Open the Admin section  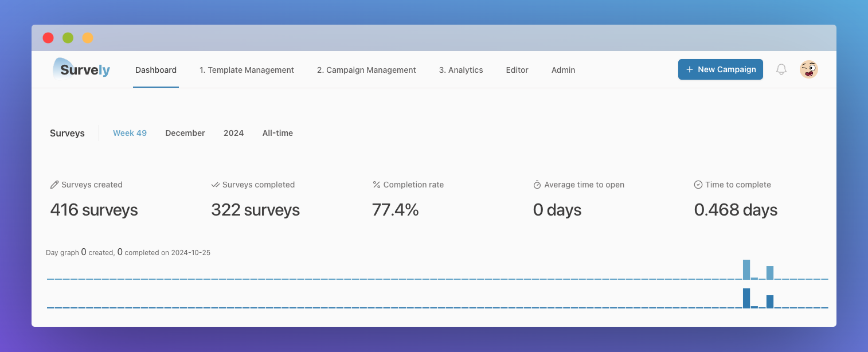(563, 70)
